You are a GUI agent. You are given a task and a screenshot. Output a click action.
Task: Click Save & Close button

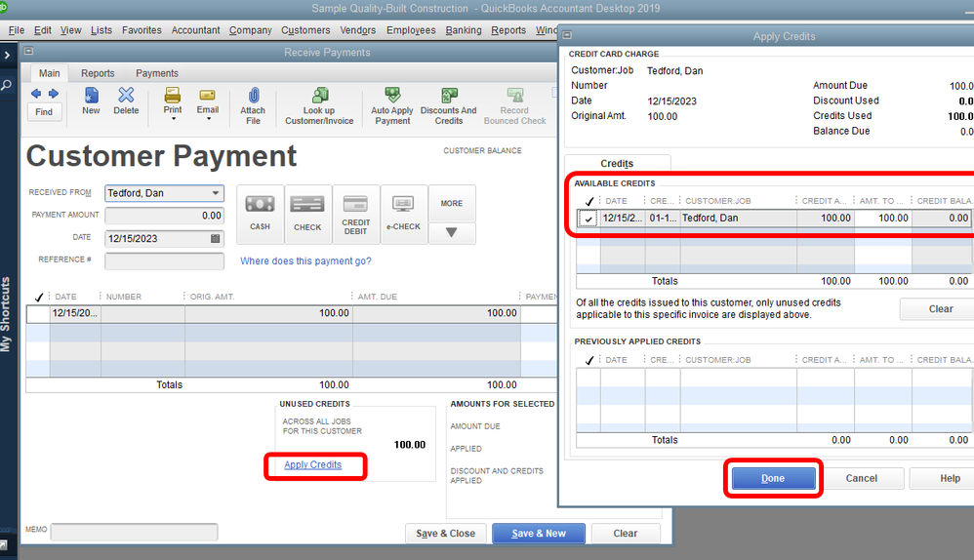pyautogui.click(x=445, y=534)
